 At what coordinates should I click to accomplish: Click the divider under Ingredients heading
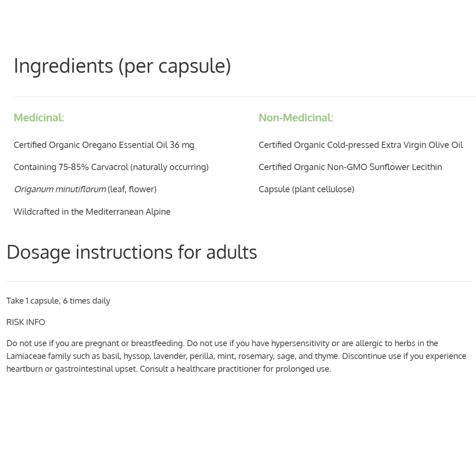(x=245, y=97)
